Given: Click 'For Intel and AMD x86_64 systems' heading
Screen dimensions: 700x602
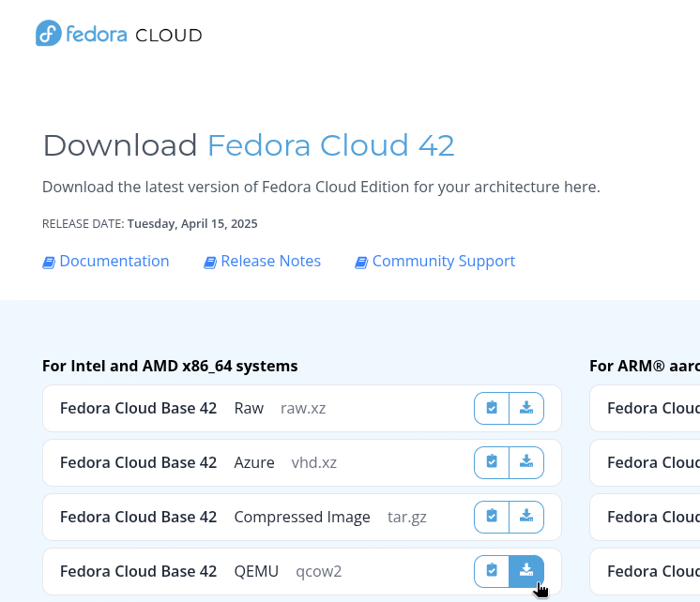Looking at the screenshot, I should pos(170,366).
